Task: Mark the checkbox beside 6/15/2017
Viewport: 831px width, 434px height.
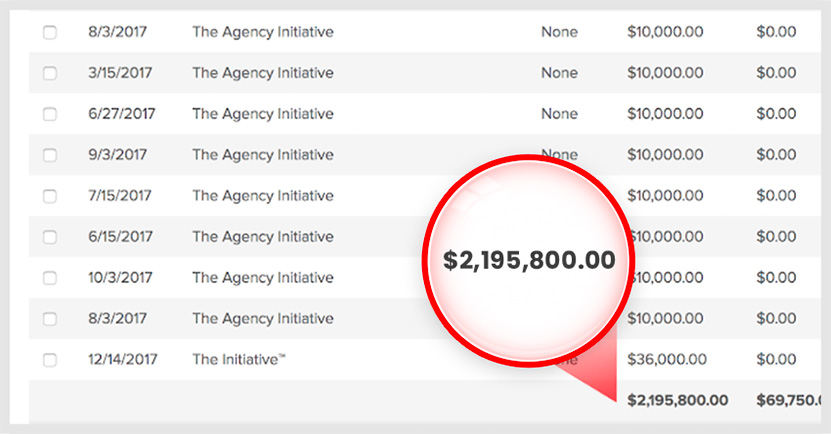Action: coord(50,237)
